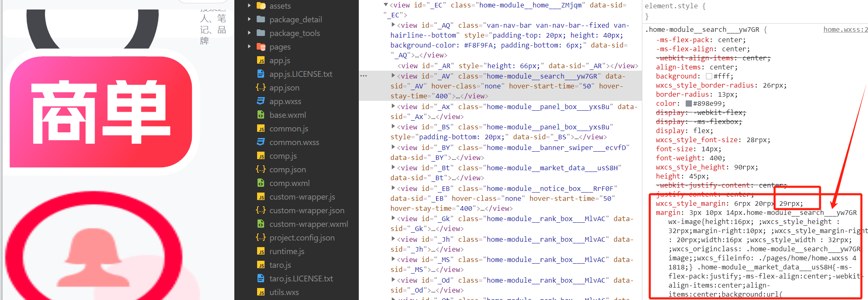
Task: Click the WXML icon beside custom-wrapper.wxml
Action: [261, 224]
